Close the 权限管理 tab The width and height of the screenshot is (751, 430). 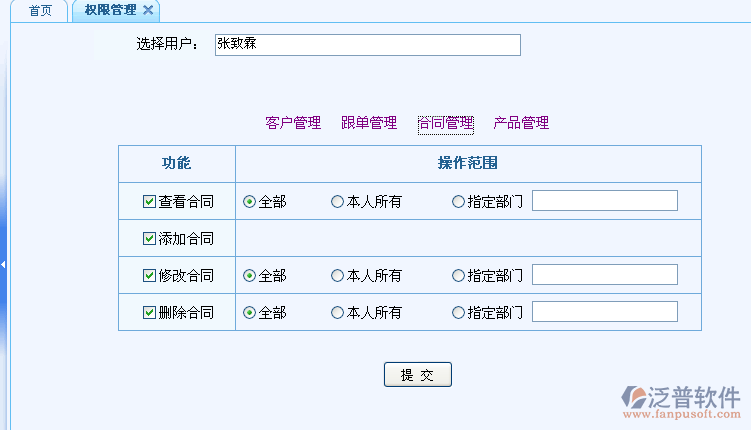(x=148, y=10)
